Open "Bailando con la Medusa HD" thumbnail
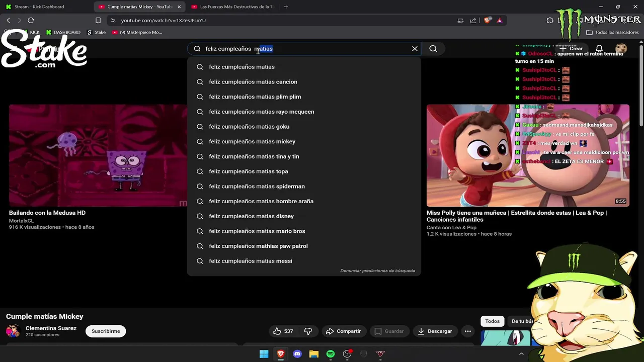The width and height of the screenshot is (644, 362). pos(98,155)
